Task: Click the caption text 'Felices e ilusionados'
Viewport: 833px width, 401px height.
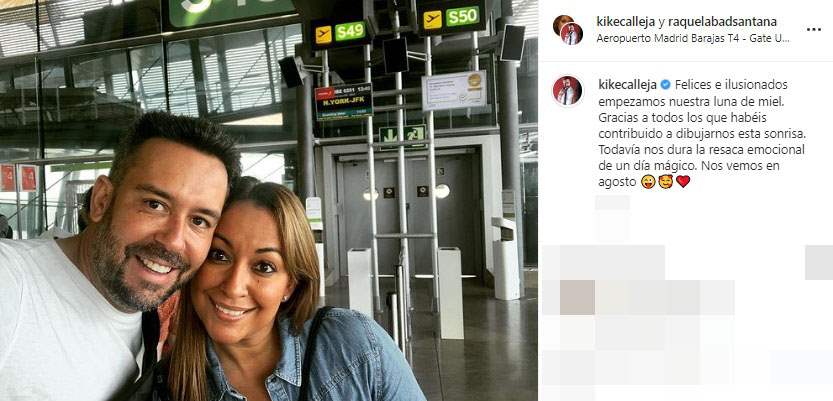Action: point(732,85)
